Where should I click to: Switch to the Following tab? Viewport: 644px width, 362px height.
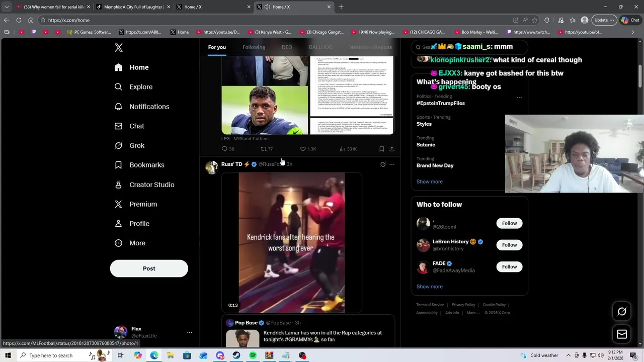point(254,47)
